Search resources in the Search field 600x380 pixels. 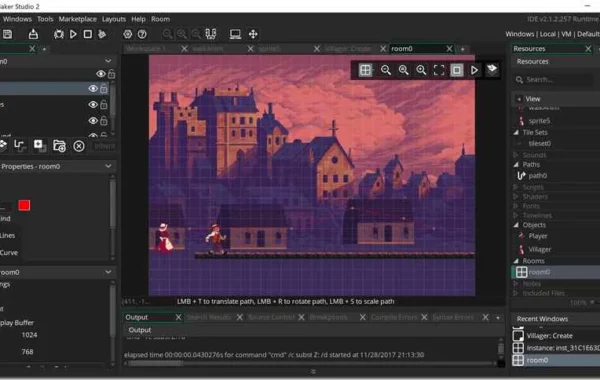555,80
